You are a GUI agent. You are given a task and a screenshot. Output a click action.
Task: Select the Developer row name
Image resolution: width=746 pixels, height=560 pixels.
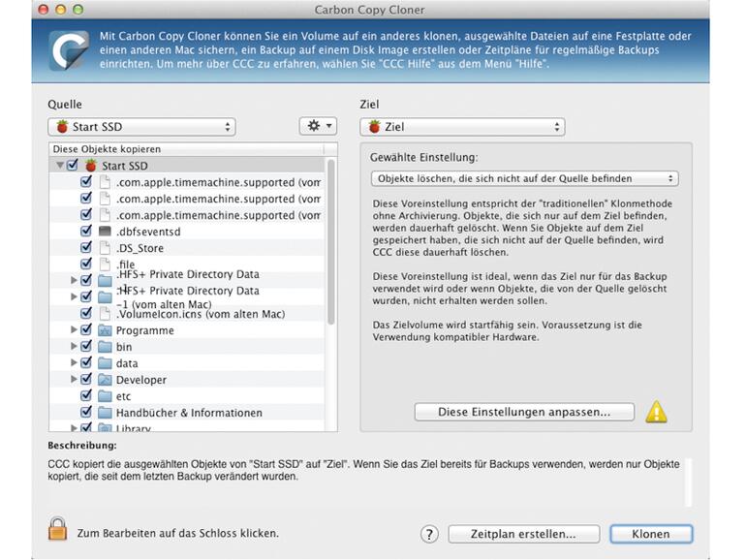pyautogui.click(x=141, y=380)
